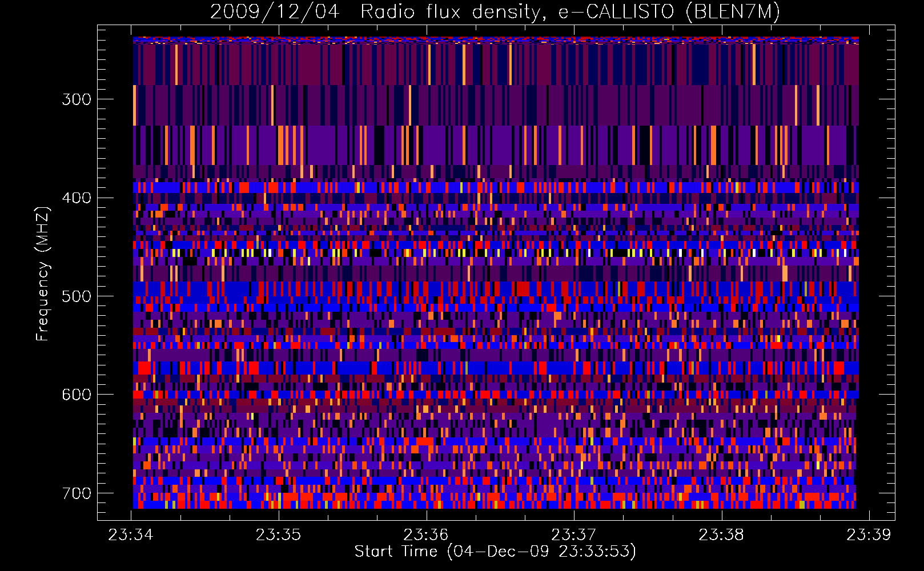Click the 'Frequency (MHZ)' axis label
Screen dimensions: 924x571
(x=43, y=274)
